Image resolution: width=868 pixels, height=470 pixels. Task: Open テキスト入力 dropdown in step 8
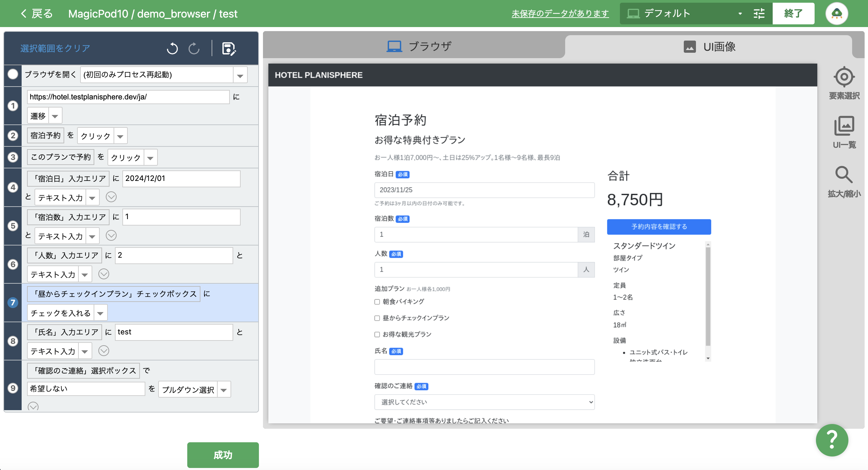(x=85, y=351)
